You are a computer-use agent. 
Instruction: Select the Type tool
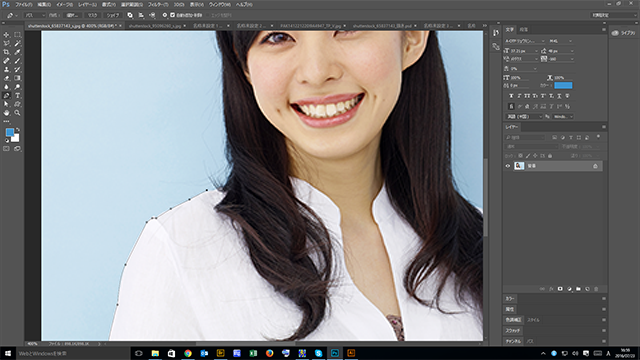click(x=17, y=96)
